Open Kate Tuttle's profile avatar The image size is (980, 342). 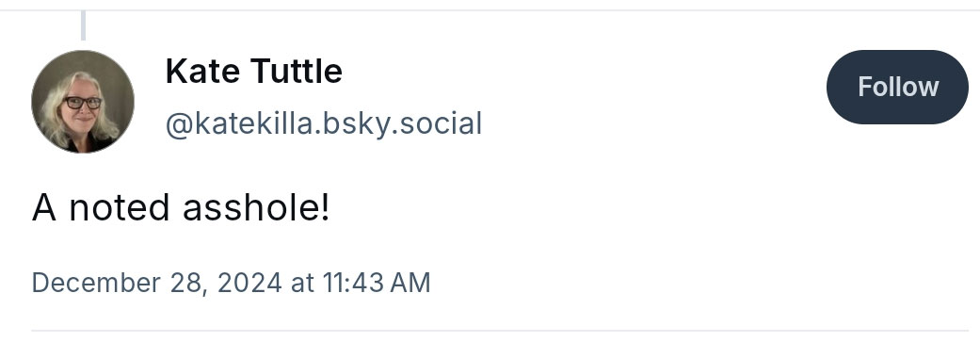83,102
